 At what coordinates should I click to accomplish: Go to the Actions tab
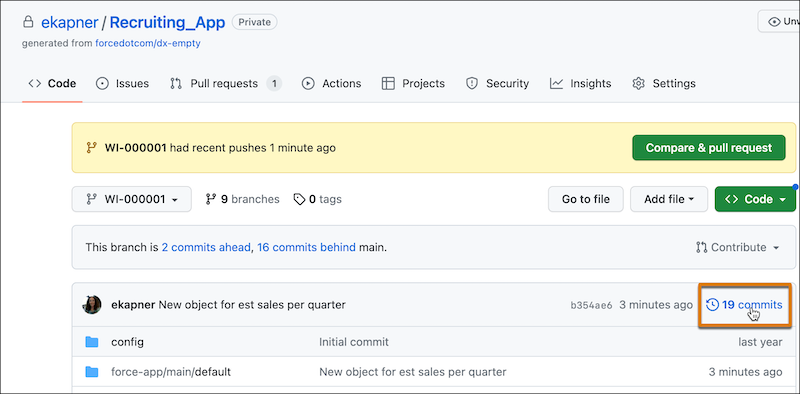pos(332,84)
